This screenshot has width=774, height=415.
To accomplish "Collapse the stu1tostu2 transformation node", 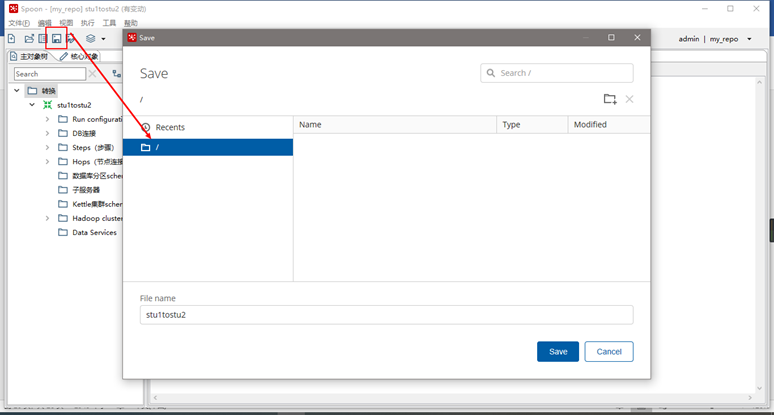I will point(32,105).
